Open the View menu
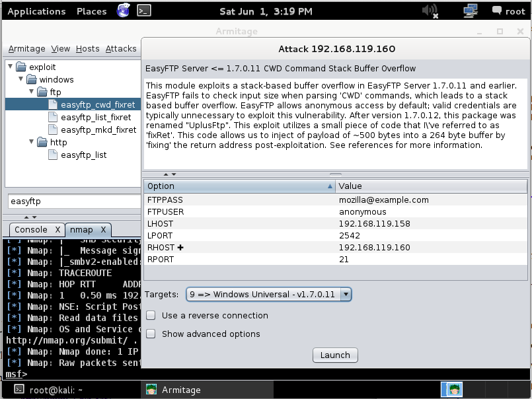Image resolution: width=532 pixels, height=399 pixels. [x=61, y=49]
